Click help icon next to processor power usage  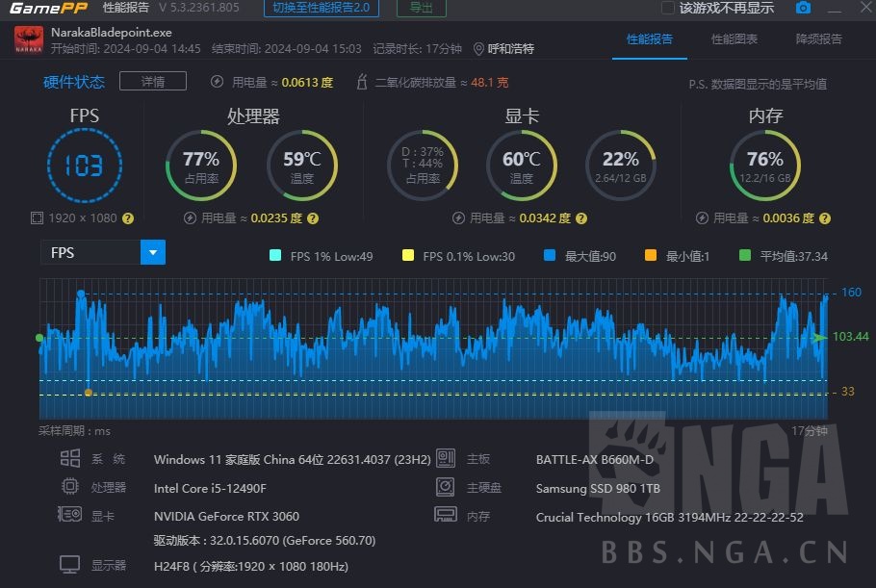click(316, 218)
